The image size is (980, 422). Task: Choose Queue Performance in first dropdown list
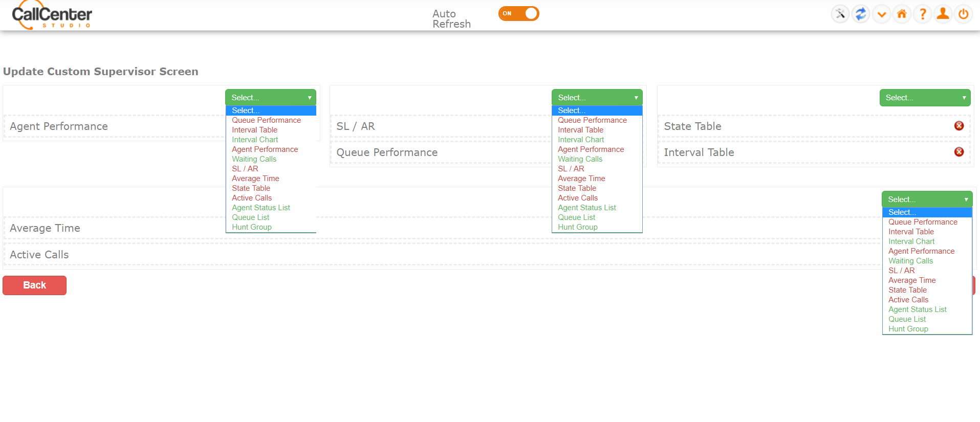pyautogui.click(x=271, y=120)
